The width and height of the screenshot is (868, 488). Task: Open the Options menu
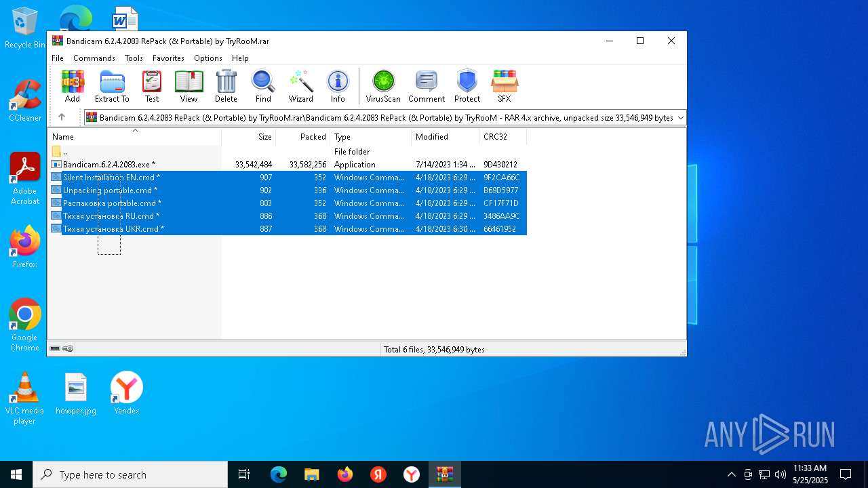tap(208, 58)
